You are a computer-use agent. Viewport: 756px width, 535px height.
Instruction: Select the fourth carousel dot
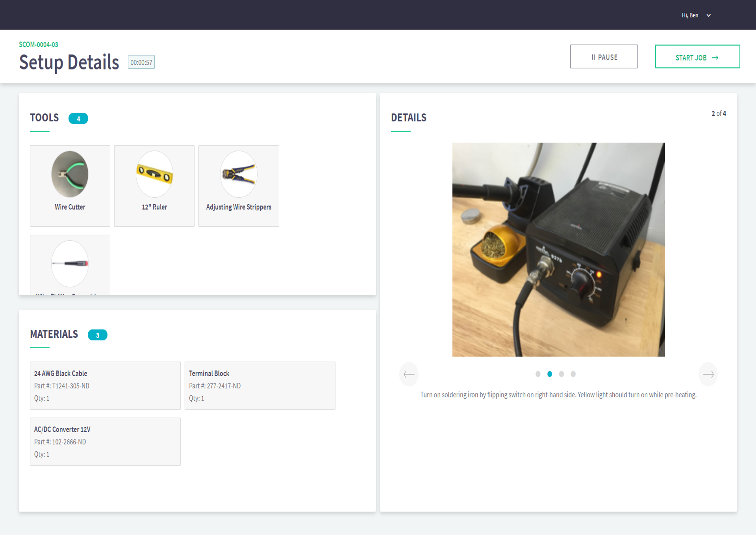point(573,374)
